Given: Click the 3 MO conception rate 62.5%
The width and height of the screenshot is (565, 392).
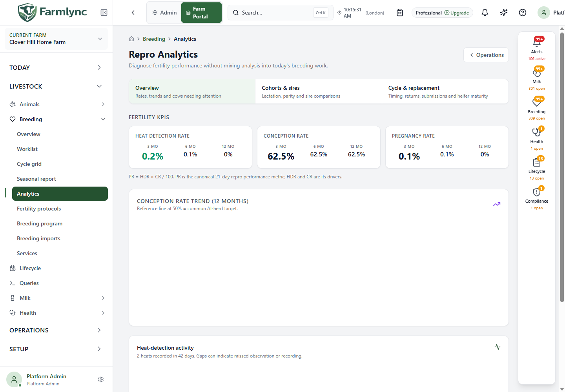Looking at the screenshot, I should pos(281,156).
